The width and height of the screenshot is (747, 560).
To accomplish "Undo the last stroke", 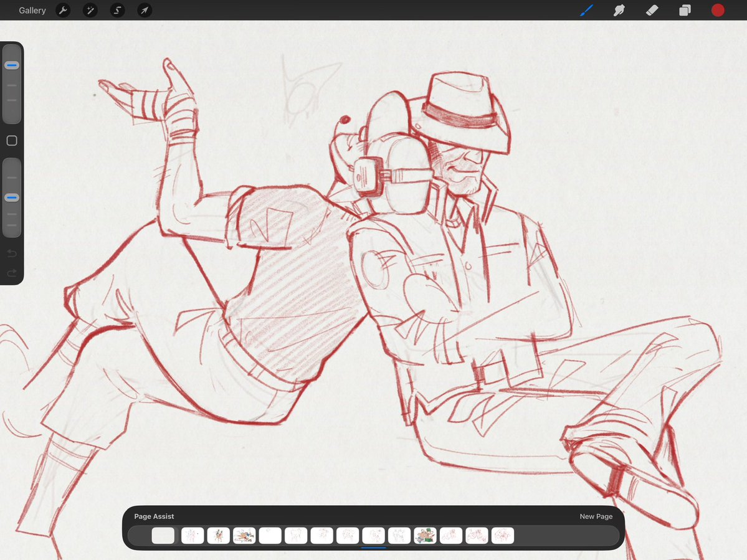I will point(12,254).
